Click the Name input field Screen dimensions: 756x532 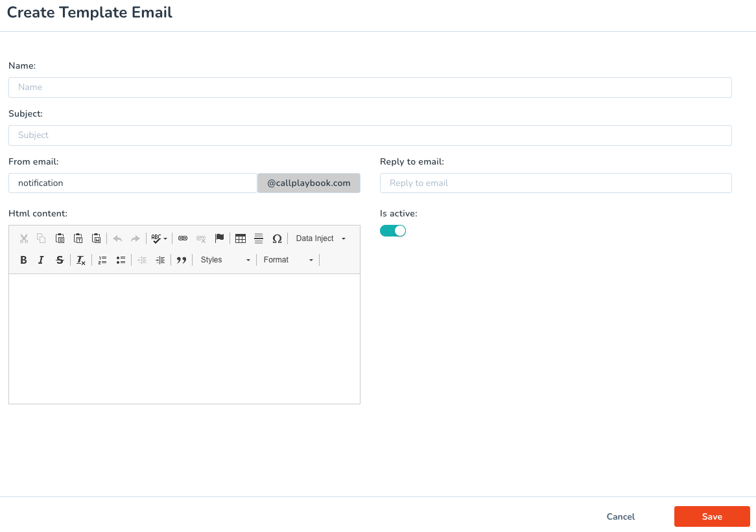pyautogui.click(x=370, y=87)
